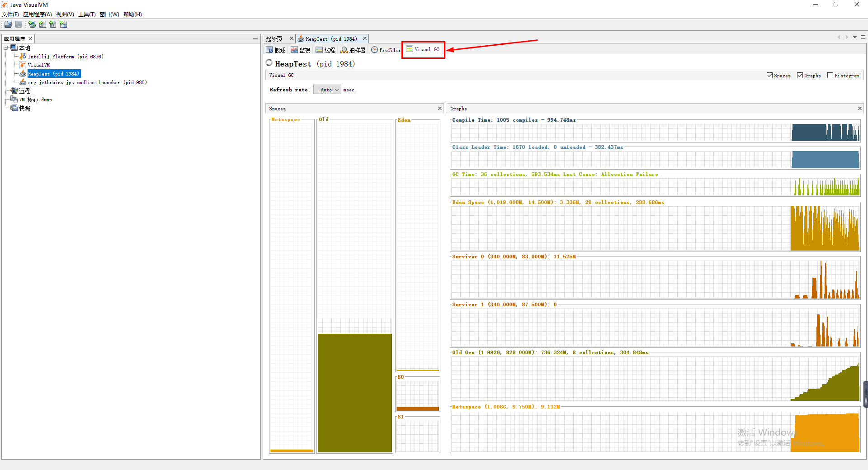The height and width of the screenshot is (470, 868).
Task: Close the 应用程序 panel tab
Action: click(30, 39)
